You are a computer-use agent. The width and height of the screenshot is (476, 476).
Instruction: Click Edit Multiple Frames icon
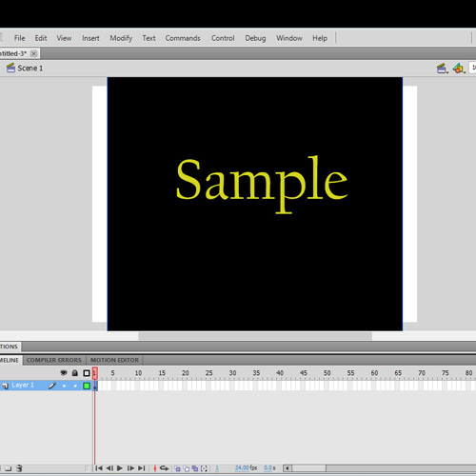(195, 468)
